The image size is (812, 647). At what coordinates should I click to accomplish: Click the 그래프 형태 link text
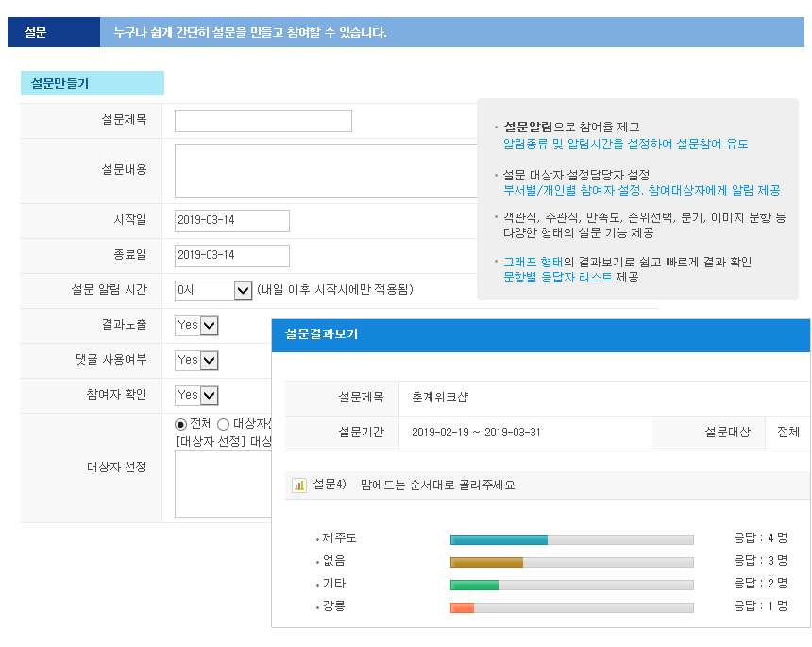pos(533,262)
